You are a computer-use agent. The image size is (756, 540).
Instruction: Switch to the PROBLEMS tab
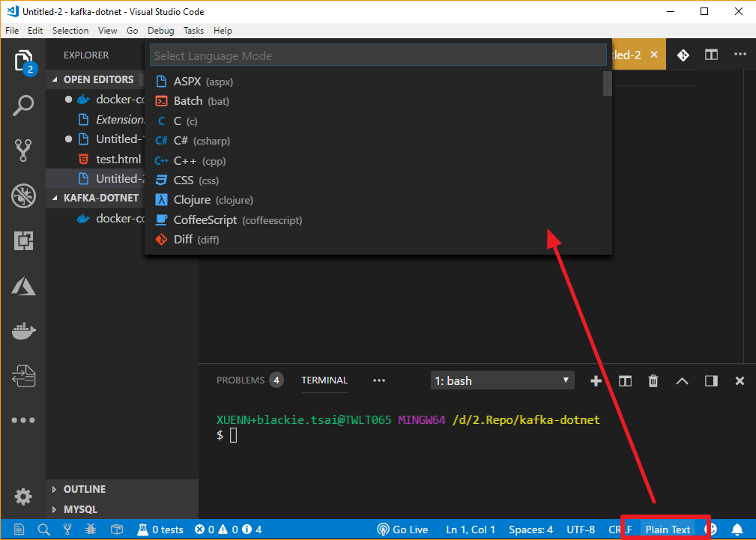coord(241,380)
